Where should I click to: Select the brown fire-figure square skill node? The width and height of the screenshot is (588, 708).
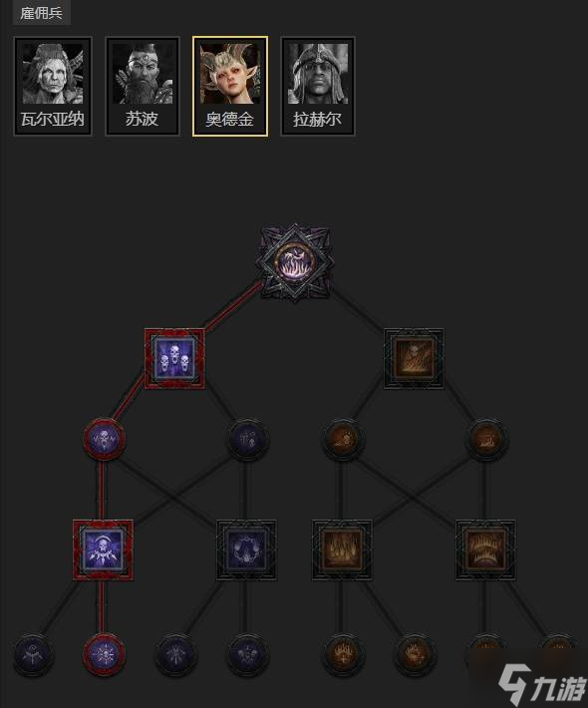[x=414, y=359]
